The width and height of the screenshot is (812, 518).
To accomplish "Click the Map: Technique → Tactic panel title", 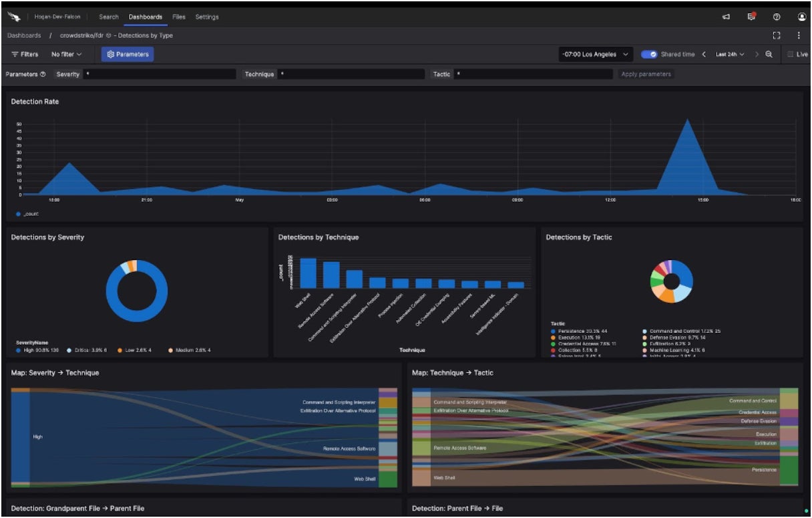I will click(453, 373).
